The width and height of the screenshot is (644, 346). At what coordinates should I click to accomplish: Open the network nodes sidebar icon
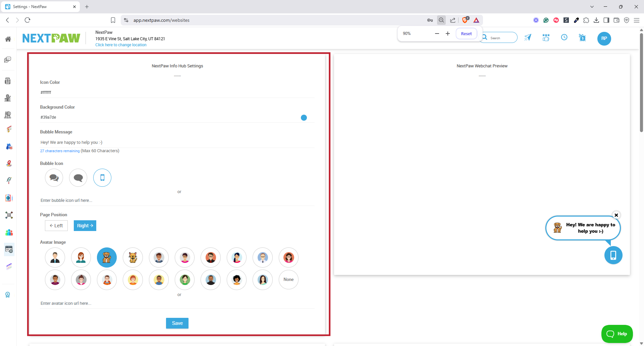pyautogui.click(x=9, y=215)
